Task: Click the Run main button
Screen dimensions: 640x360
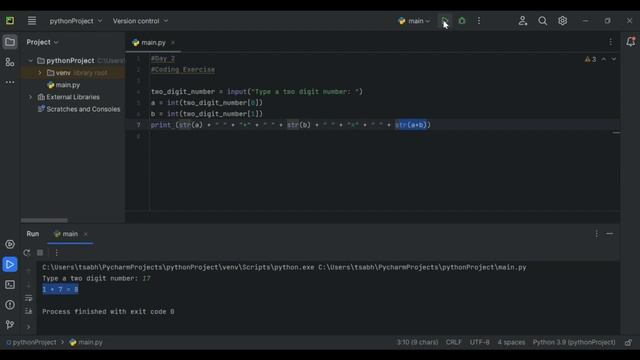Action: click(x=445, y=21)
